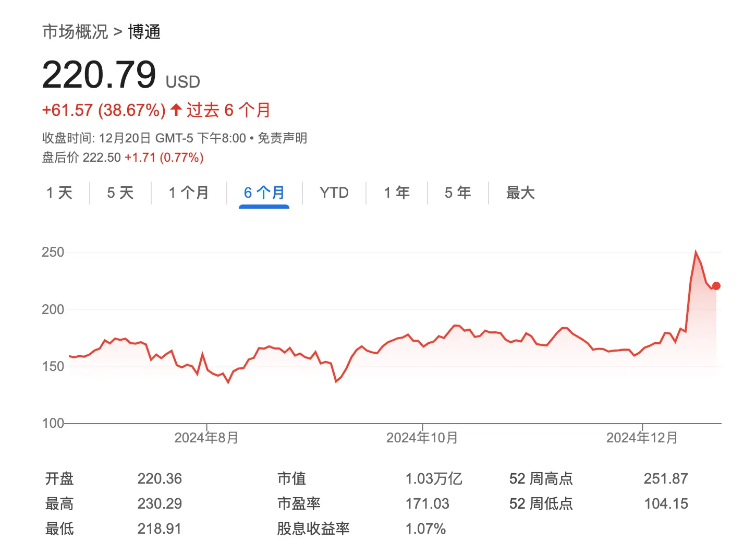Switch to the 1 个月 tab

coord(189,193)
